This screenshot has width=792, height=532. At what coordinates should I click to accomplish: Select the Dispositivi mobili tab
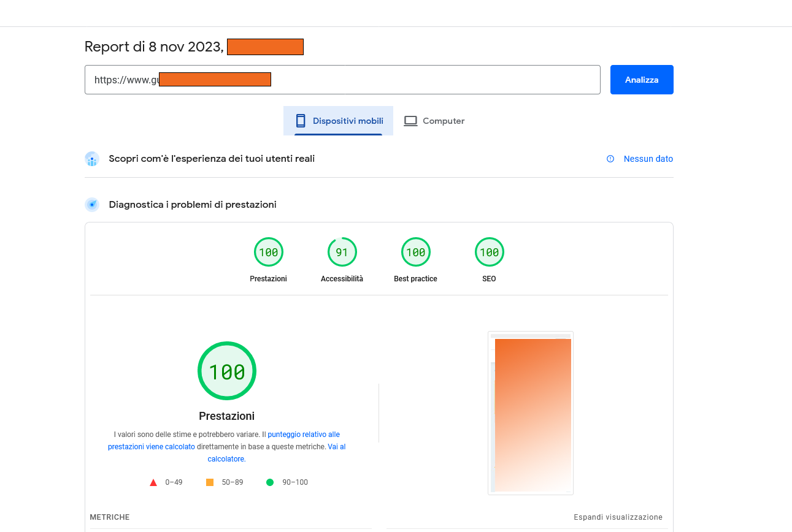(x=338, y=121)
